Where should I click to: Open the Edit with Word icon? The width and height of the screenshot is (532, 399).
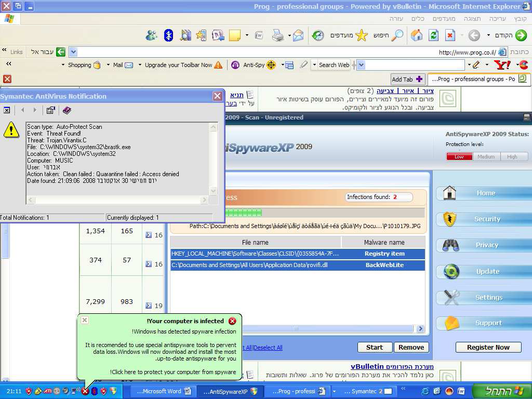tap(259, 35)
